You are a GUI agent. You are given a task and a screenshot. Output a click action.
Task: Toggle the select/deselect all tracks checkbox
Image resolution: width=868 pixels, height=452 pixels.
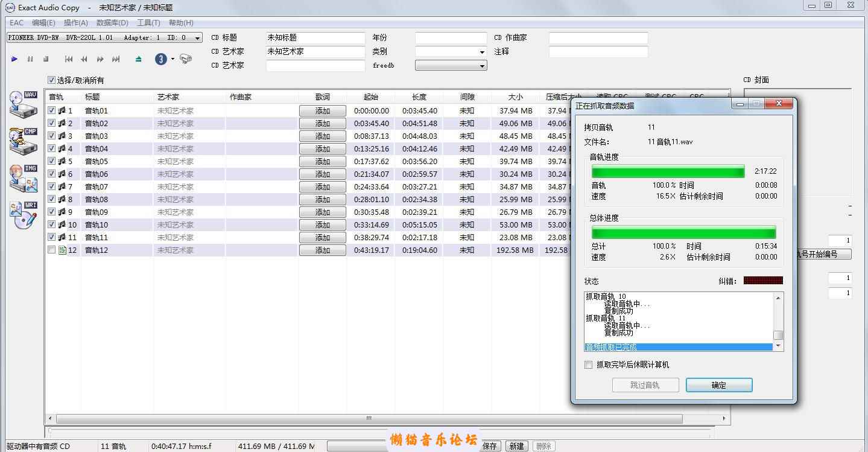coord(52,80)
